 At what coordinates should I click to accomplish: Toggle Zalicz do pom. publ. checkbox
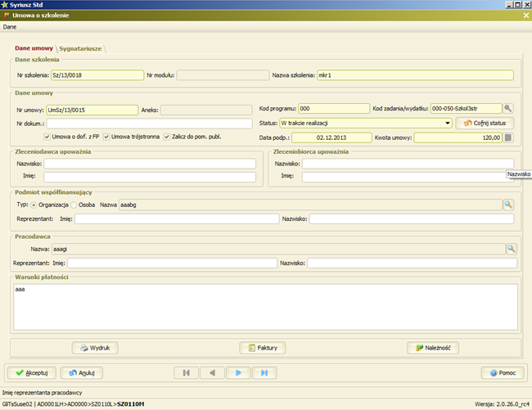tap(167, 137)
